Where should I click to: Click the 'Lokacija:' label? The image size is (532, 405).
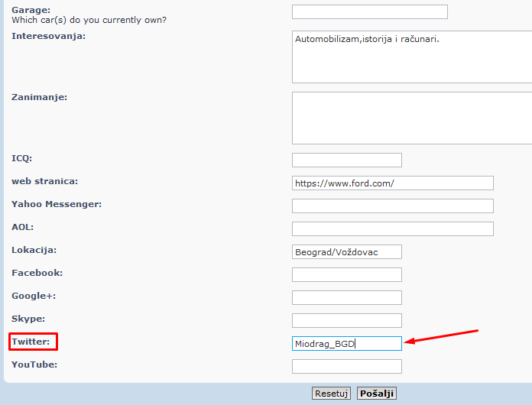coord(34,250)
